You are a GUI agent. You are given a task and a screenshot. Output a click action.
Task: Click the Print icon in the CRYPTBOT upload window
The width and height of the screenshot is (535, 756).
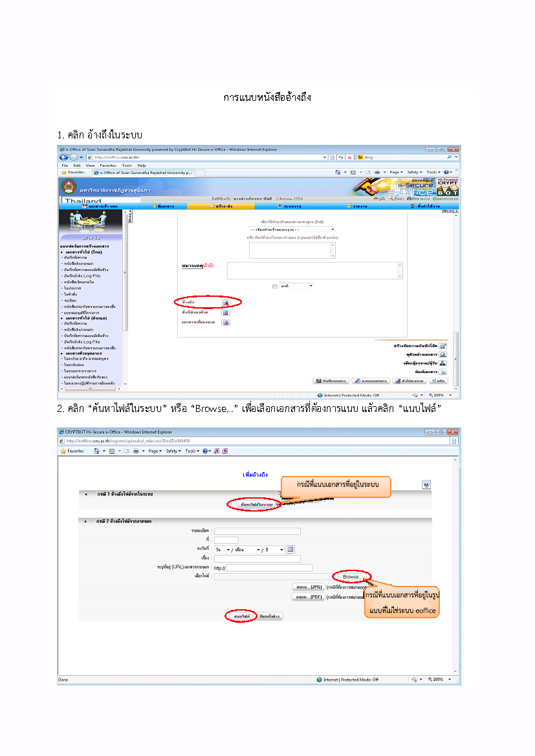[136, 451]
